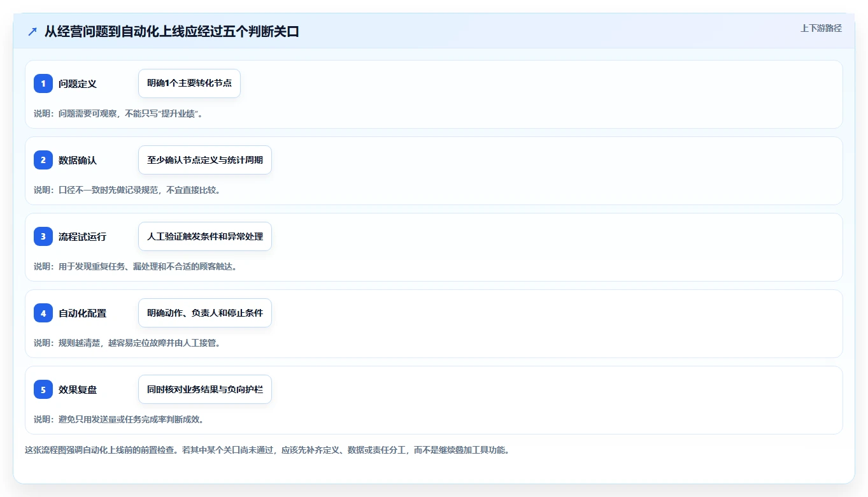Click the note 口径不一致时先做记录规范
The image size is (868, 497).
pyautogui.click(x=127, y=190)
